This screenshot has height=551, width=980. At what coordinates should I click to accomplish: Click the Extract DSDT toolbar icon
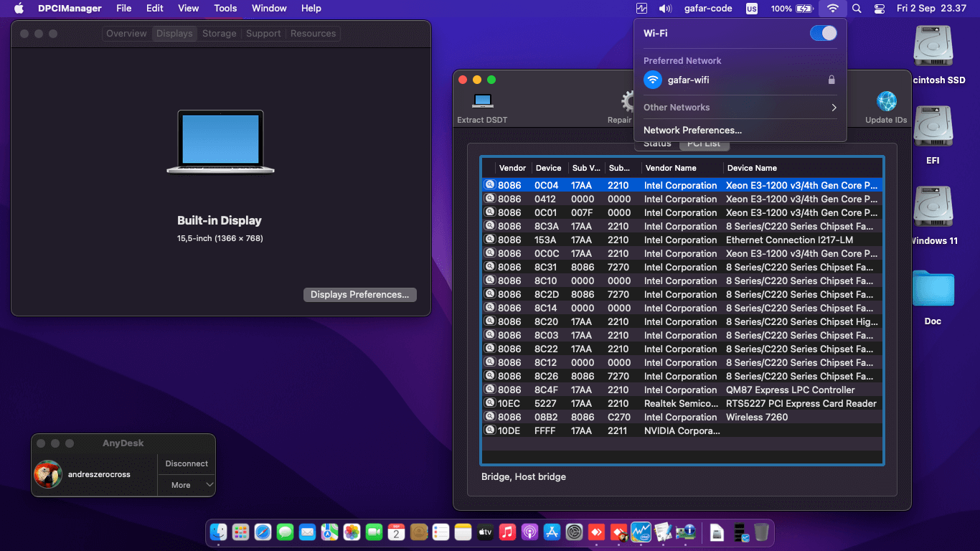[482, 101]
